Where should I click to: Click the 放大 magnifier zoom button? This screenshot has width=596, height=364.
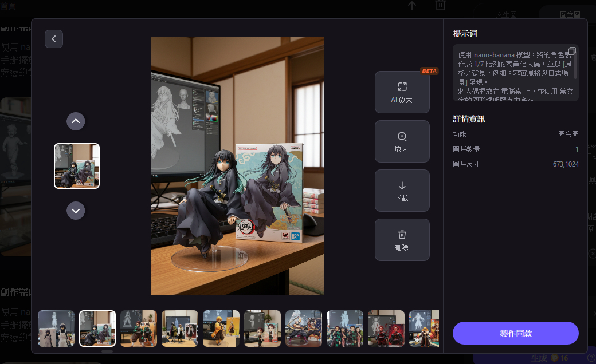(402, 141)
